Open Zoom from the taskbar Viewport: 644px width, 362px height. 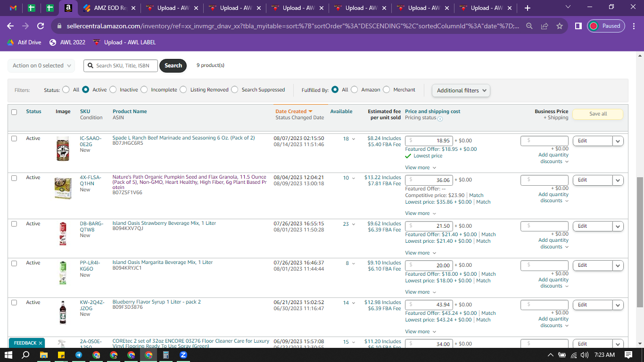[x=183, y=355]
